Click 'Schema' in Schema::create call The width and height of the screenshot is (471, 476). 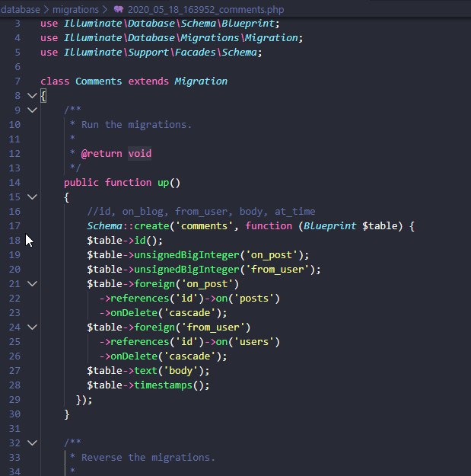click(x=105, y=226)
